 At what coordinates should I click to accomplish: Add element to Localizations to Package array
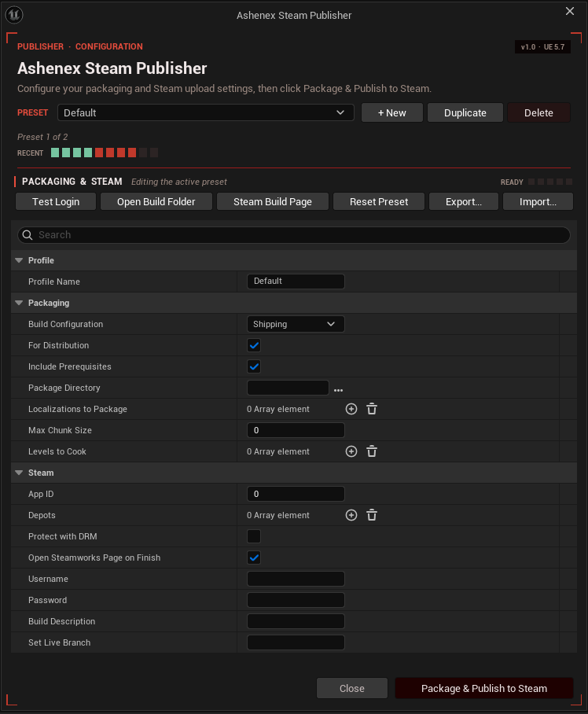pyautogui.click(x=351, y=409)
